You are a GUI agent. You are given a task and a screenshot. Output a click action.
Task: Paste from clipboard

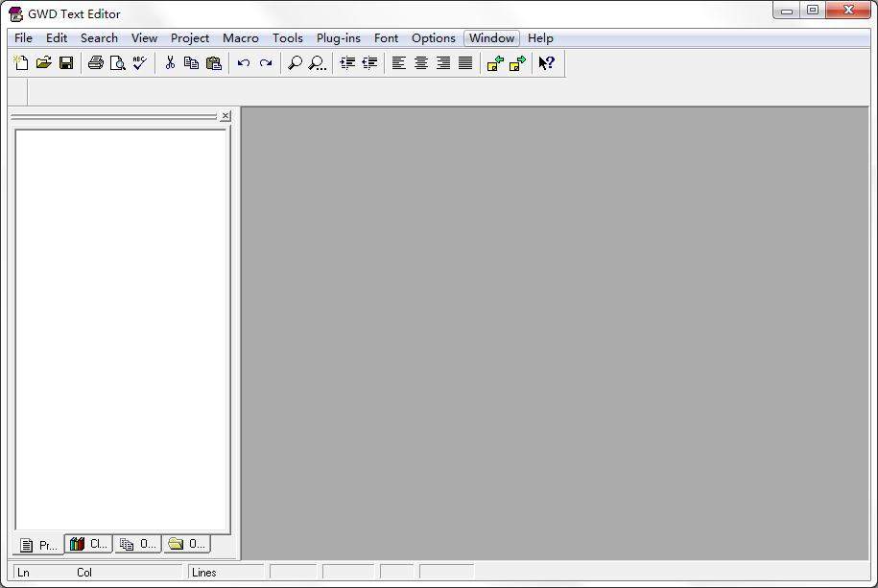[212, 62]
